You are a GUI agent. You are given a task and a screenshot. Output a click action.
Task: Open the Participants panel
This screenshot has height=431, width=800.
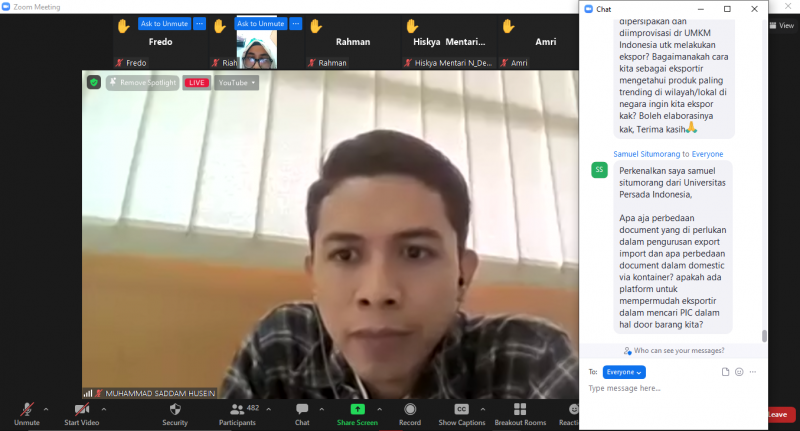[x=237, y=414]
